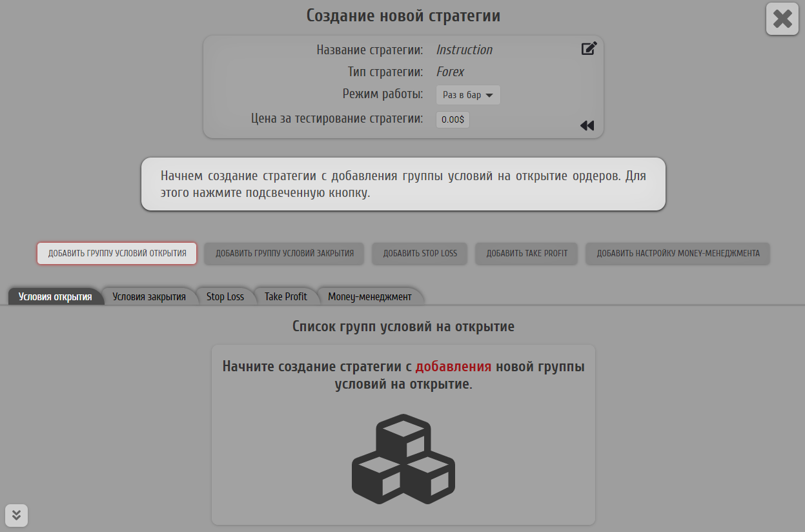Click the red 'добавления' link text
805x532 pixels.
point(453,367)
